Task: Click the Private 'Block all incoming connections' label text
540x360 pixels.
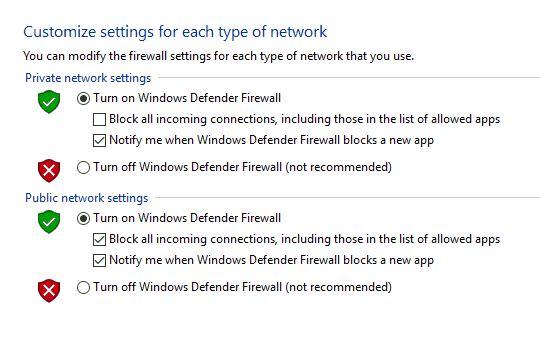Action: click(304, 119)
